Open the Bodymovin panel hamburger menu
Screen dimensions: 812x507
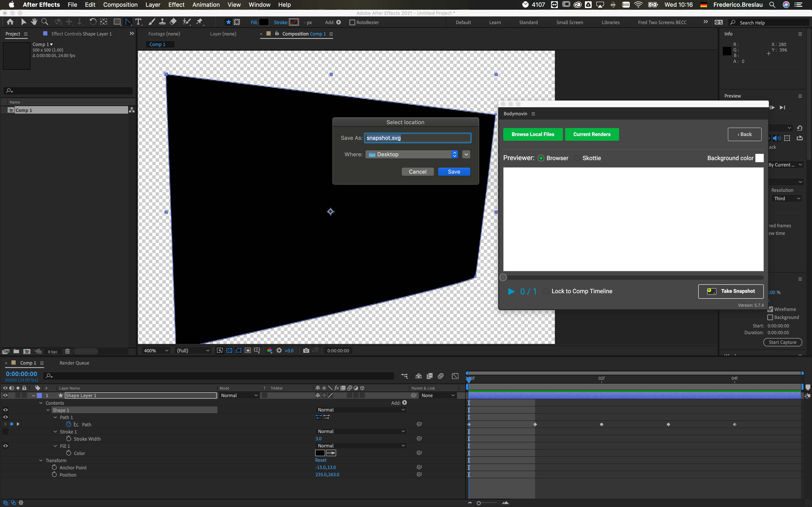tap(533, 114)
